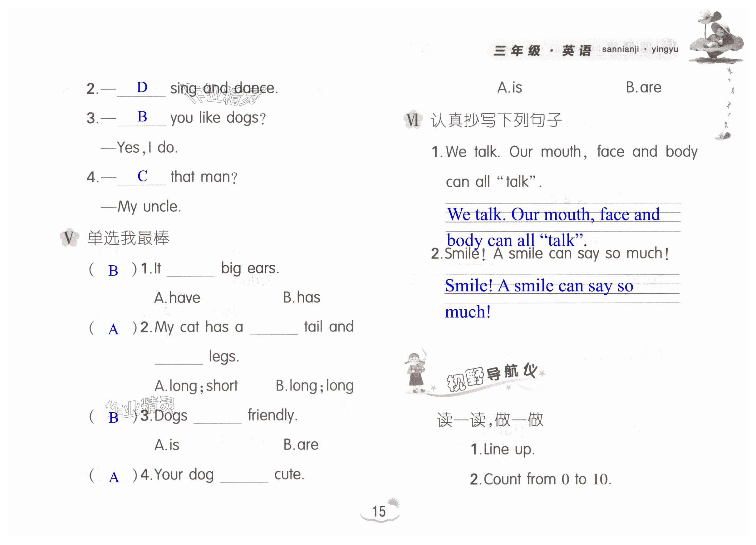Click the 三年级·英语 header label
The image size is (756, 545).
pyautogui.click(x=543, y=51)
